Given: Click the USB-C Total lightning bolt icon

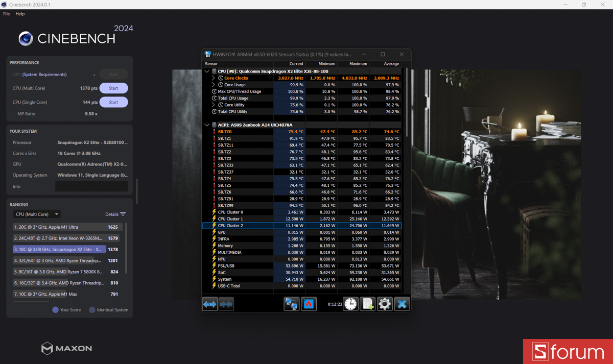Looking at the screenshot, I should click(x=215, y=286).
